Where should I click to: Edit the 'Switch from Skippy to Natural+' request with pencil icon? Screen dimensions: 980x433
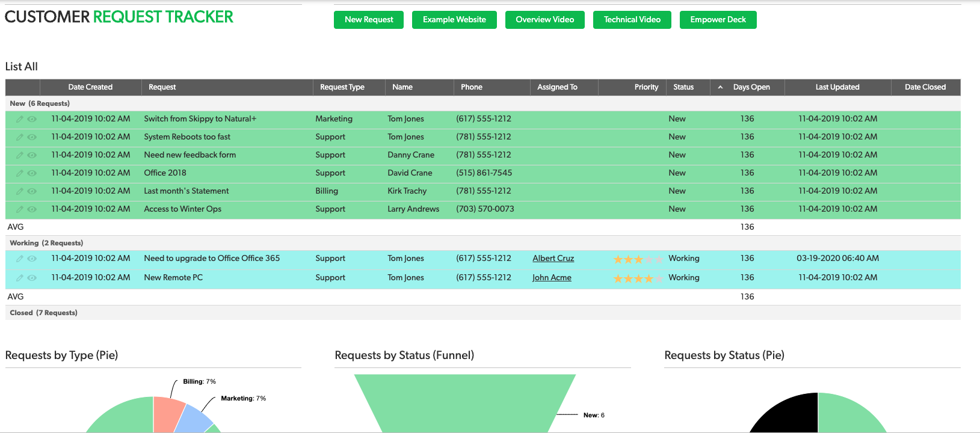pyautogui.click(x=20, y=119)
